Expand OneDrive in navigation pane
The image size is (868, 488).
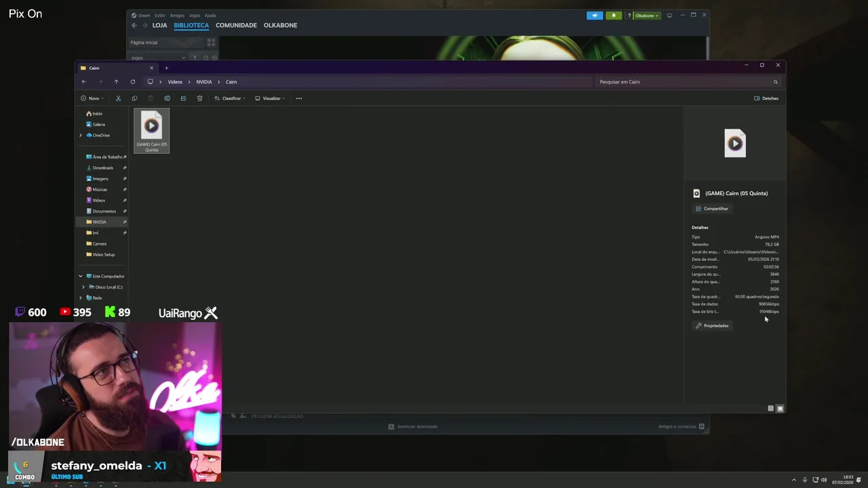click(81, 136)
